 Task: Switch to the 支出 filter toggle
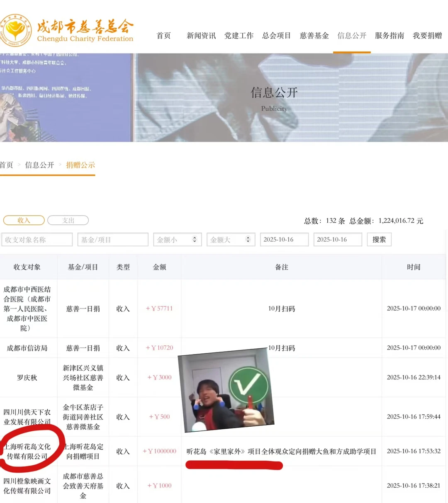pyautogui.click(x=68, y=220)
